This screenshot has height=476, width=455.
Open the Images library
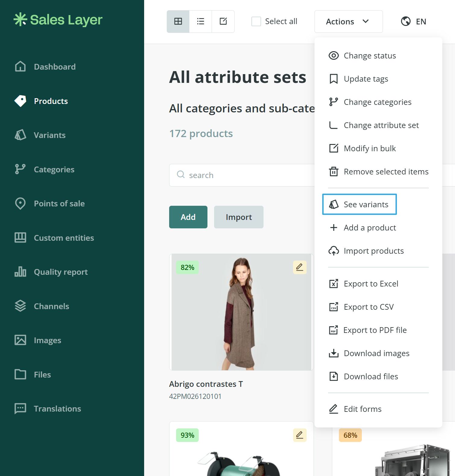[x=38, y=340]
